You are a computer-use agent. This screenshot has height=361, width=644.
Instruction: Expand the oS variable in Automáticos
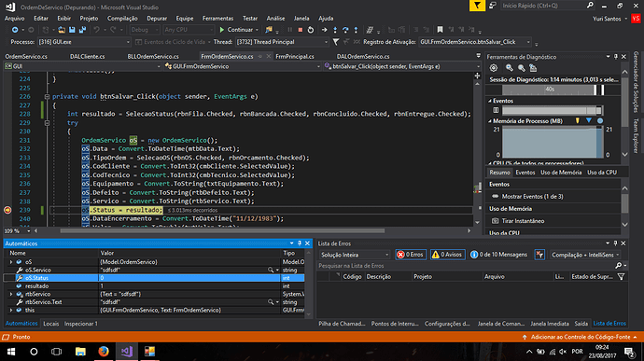[10, 261]
